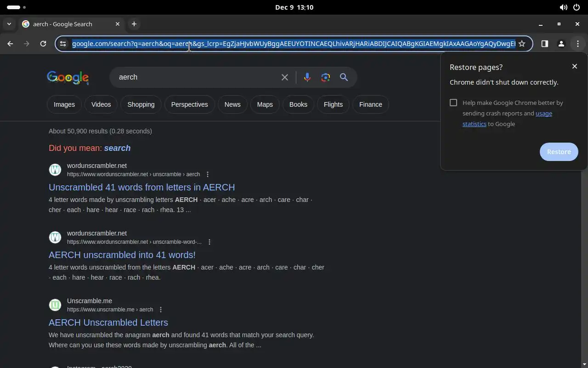Show Books results
The width and height of the screenshot is (588, 368).
pos(298,104)
